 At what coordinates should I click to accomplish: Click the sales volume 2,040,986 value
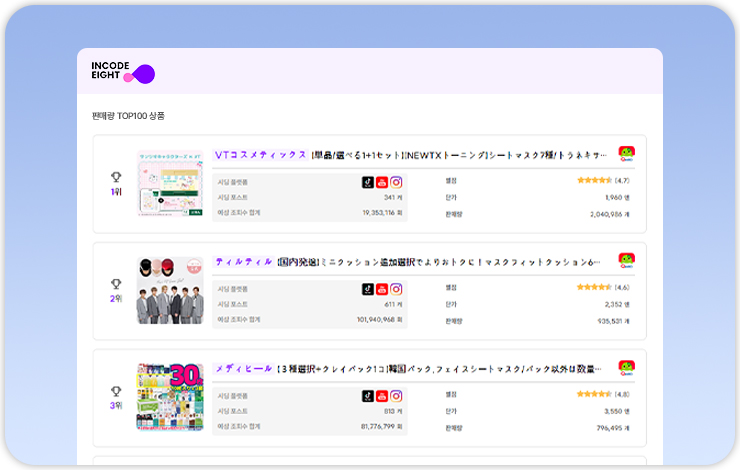coord(610,214)
